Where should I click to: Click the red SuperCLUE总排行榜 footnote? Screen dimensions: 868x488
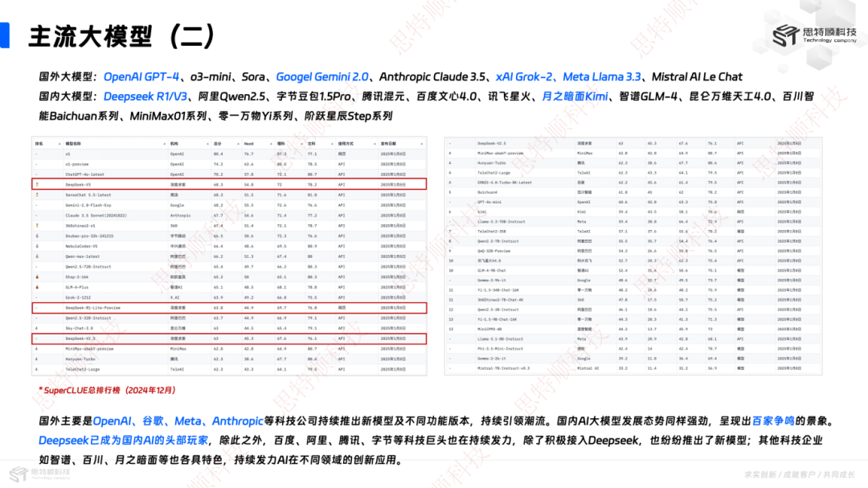point(107,390)
